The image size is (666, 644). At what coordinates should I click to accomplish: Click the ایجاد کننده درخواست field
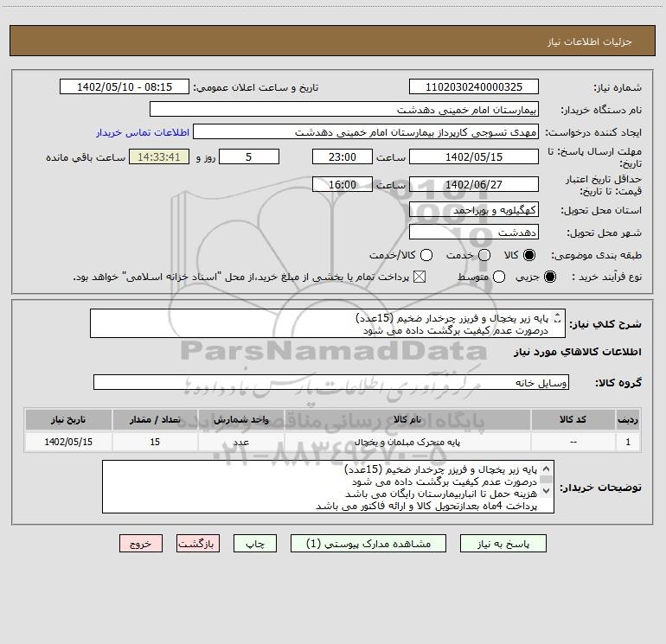point(366,132)
